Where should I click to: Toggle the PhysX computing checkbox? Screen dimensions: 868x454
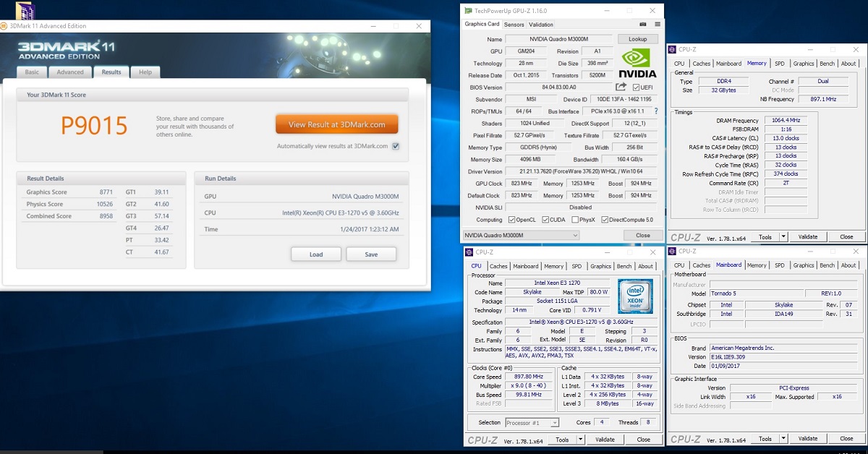(x=575, y=220)
